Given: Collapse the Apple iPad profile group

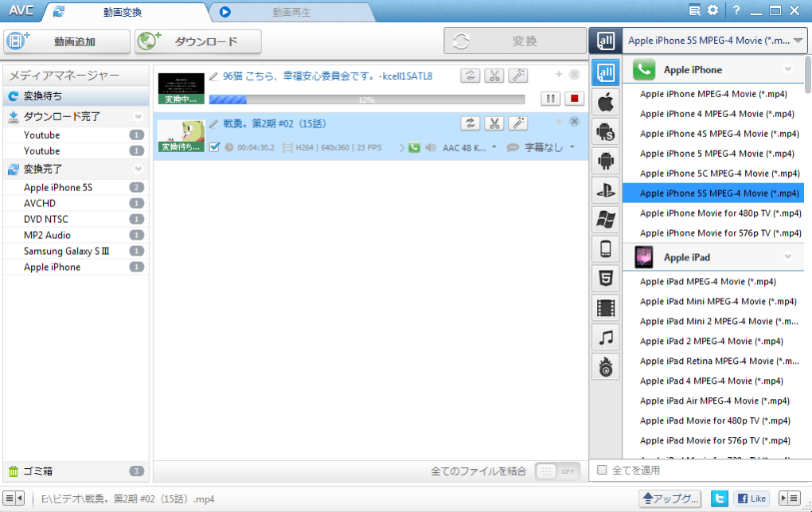Looking at the screenshot, I should (787, 256).
